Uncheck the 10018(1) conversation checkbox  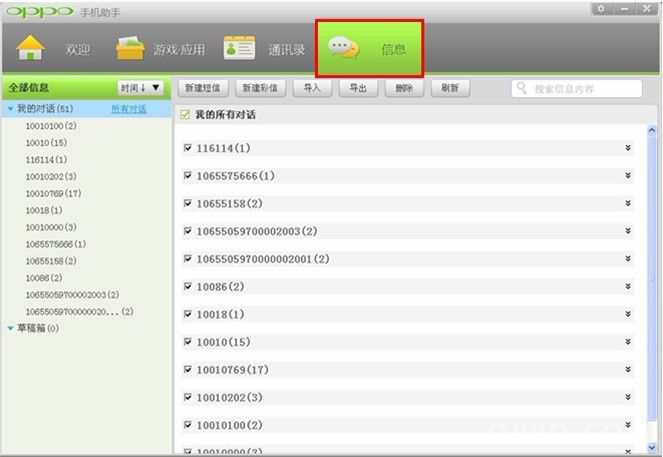pos(188,314)
